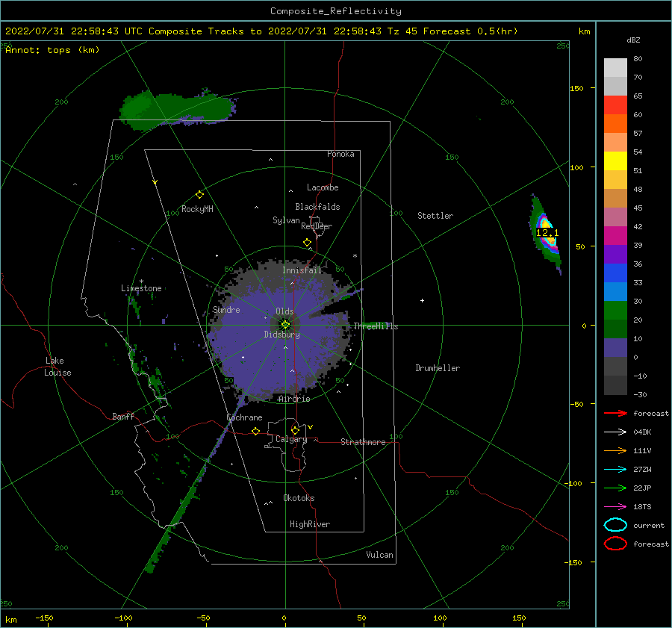This screenshot has height=628, width=672.
Task: Click the Blackfalds label
Action: (x=317, y=207)
